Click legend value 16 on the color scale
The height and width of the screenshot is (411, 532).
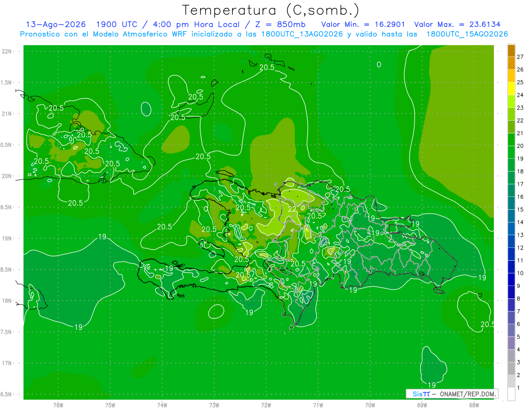point(520,197)
